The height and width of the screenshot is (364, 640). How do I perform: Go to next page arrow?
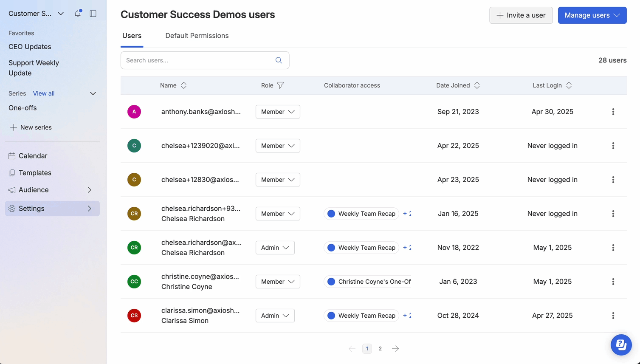(395, 349)
